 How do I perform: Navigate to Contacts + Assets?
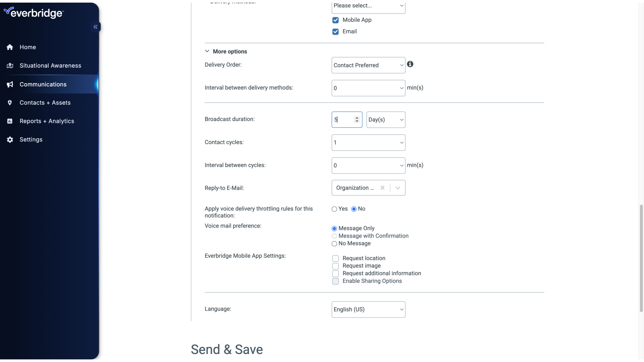pos(45,103)
